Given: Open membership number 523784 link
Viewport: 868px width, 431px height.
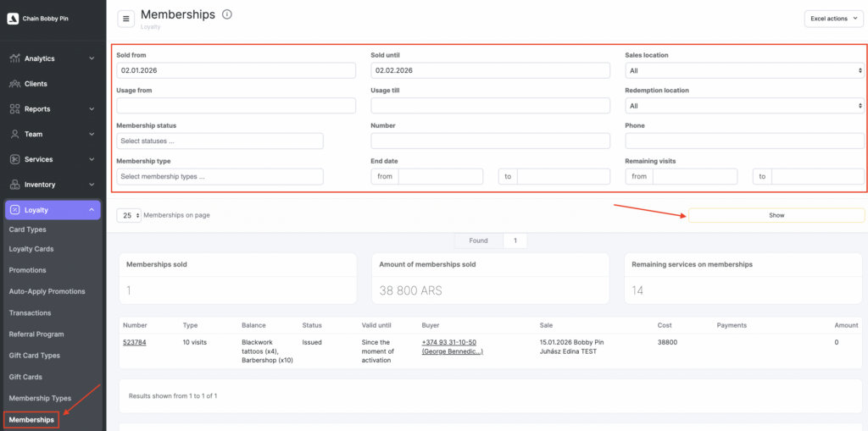Looking at the screenshot, I should [x=135, y=343].
